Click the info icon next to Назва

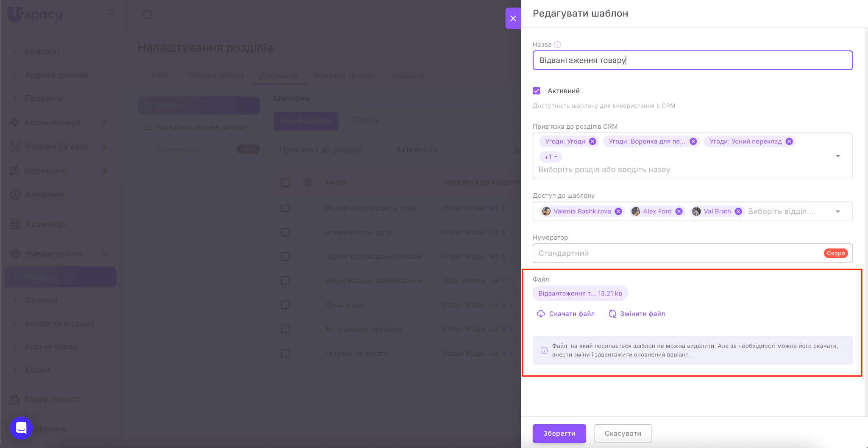557,44
